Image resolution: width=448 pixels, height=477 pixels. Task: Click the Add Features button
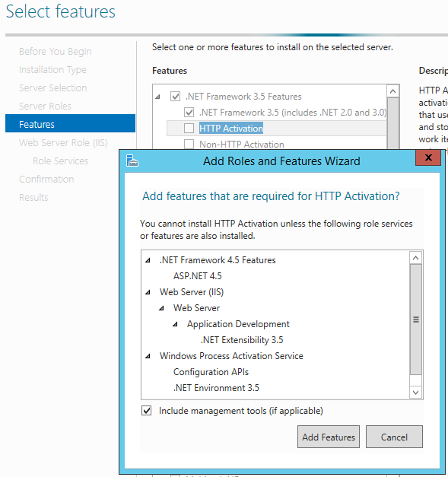click(x=329, y=437)
